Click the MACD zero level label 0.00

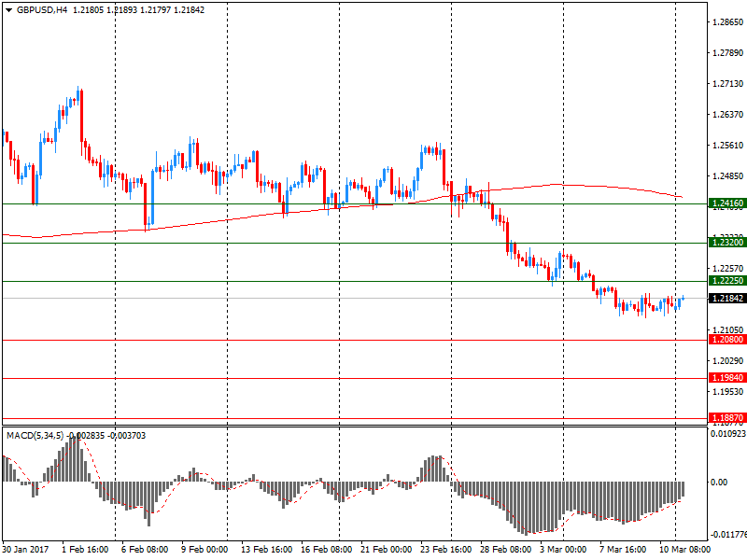pyautogui.click(x=719, y=483)
